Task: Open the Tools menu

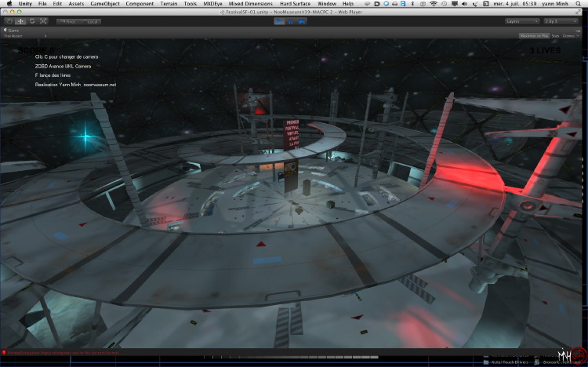Action: pyautogui.click(x=191, y=3)
